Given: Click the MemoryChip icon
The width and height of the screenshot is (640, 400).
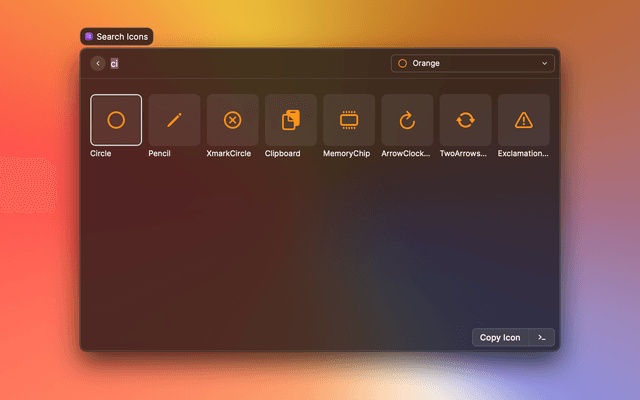Looking at the screenshot, I should [349, 120].
